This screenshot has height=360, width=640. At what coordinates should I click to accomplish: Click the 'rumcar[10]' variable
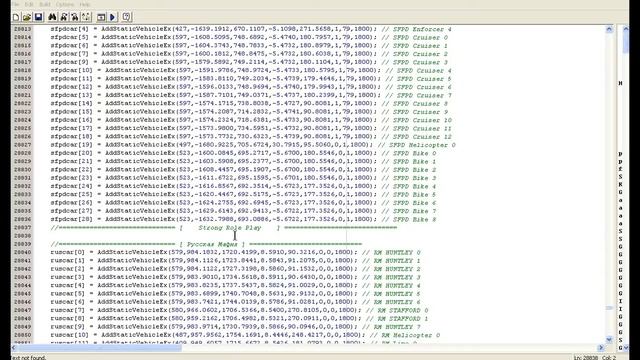pos(69,335)
